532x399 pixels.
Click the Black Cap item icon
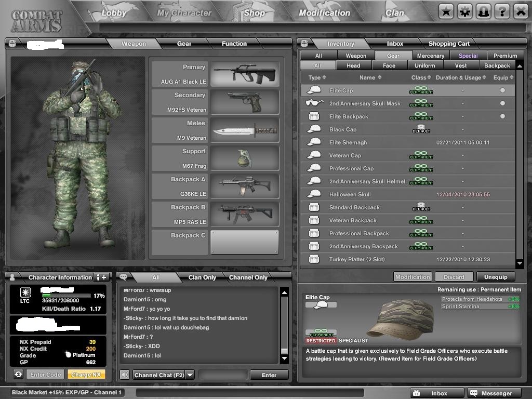click(x=314, y=129)
